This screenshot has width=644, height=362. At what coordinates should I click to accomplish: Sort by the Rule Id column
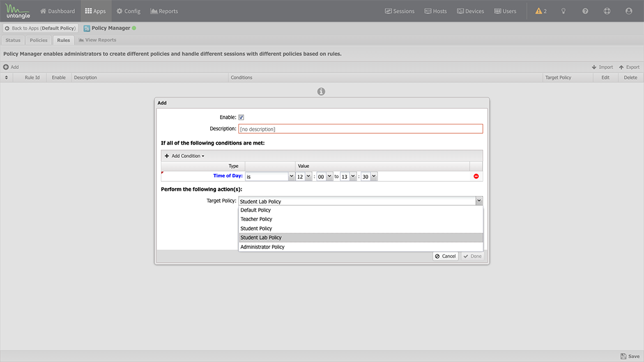32,77
